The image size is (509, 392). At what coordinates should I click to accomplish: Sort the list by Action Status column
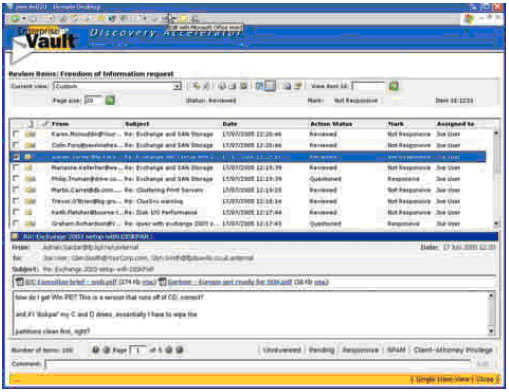(x=331, y=124)
